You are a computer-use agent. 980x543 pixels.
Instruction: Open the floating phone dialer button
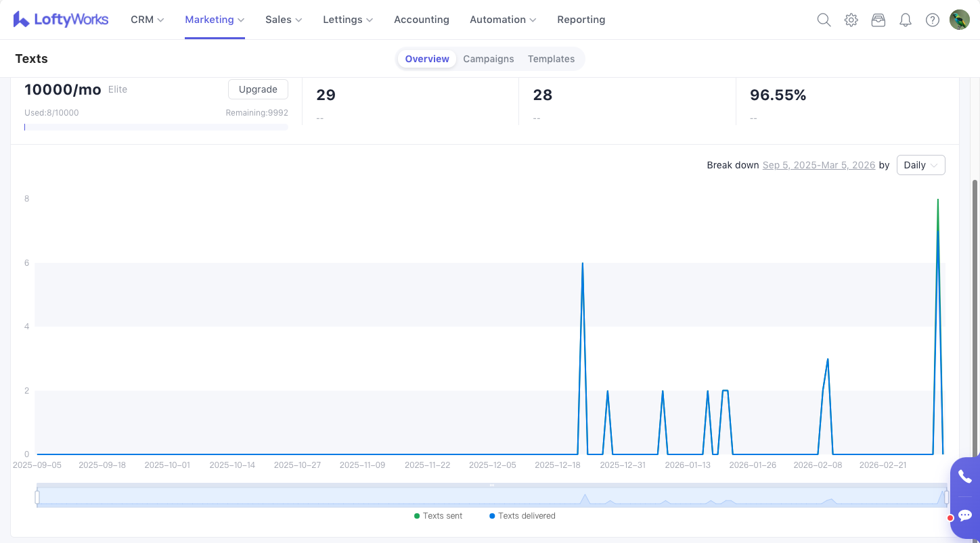click(965, 477)
